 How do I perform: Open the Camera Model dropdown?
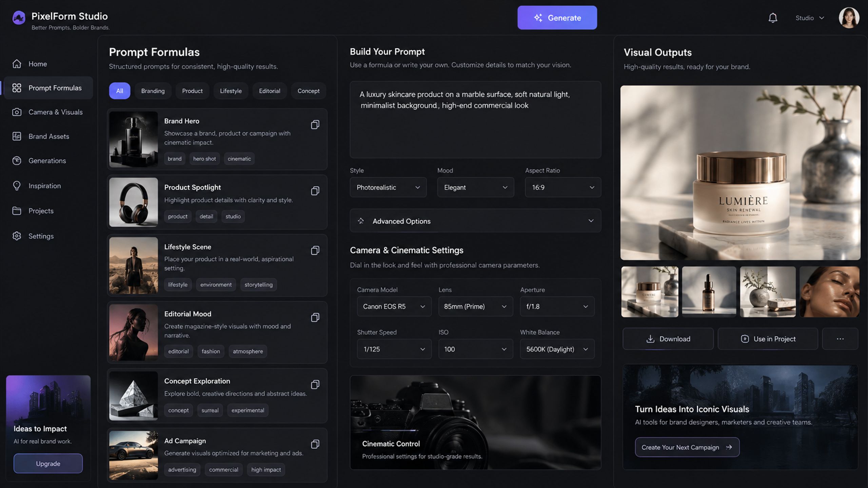pyautogui.click(x=394, y=306)
